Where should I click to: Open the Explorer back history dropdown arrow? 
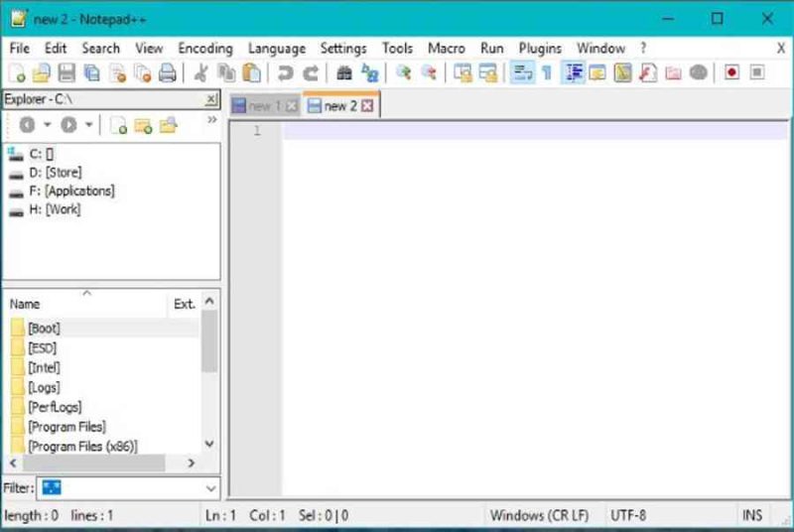coord(47,124)
